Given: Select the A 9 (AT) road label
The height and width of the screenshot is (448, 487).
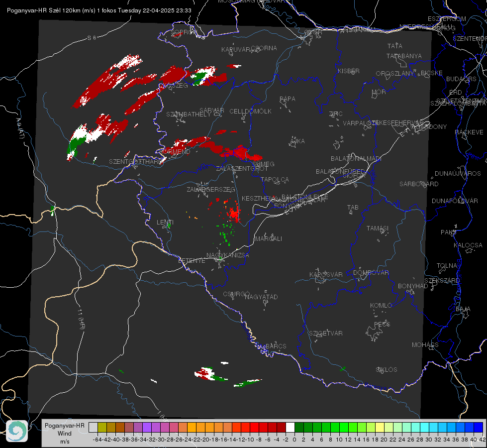Looking at the screenshot, I should 20,128.
